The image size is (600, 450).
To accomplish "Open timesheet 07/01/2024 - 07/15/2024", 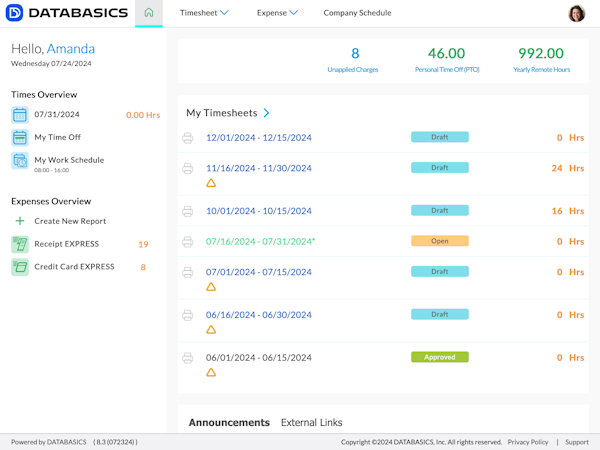I will coord(259,272).
